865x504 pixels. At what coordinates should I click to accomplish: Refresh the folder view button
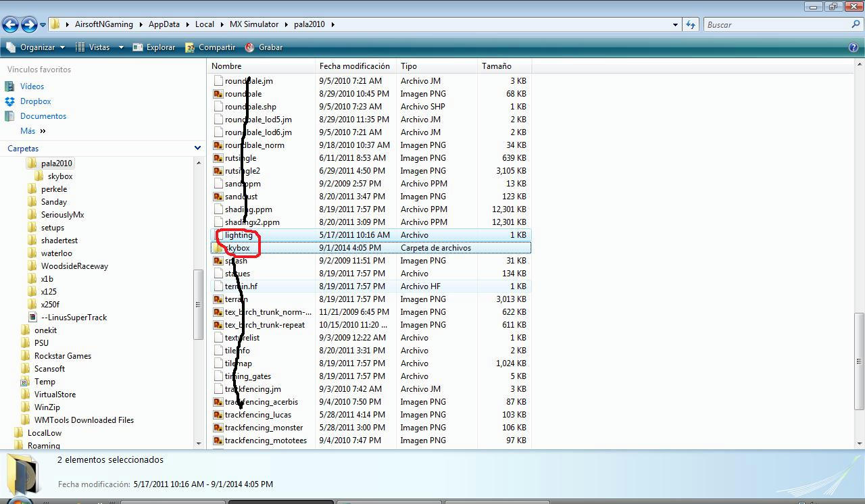tap(691, 24)
